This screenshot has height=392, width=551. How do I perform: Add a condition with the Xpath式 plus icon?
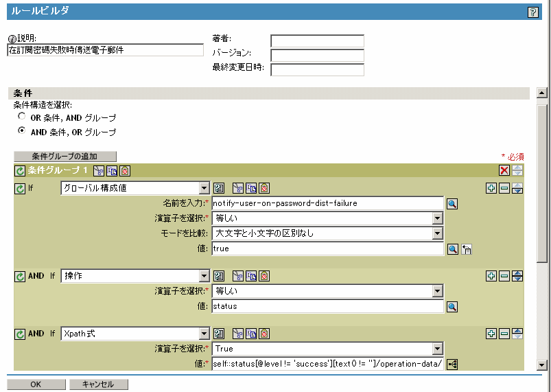click(491, 334)
